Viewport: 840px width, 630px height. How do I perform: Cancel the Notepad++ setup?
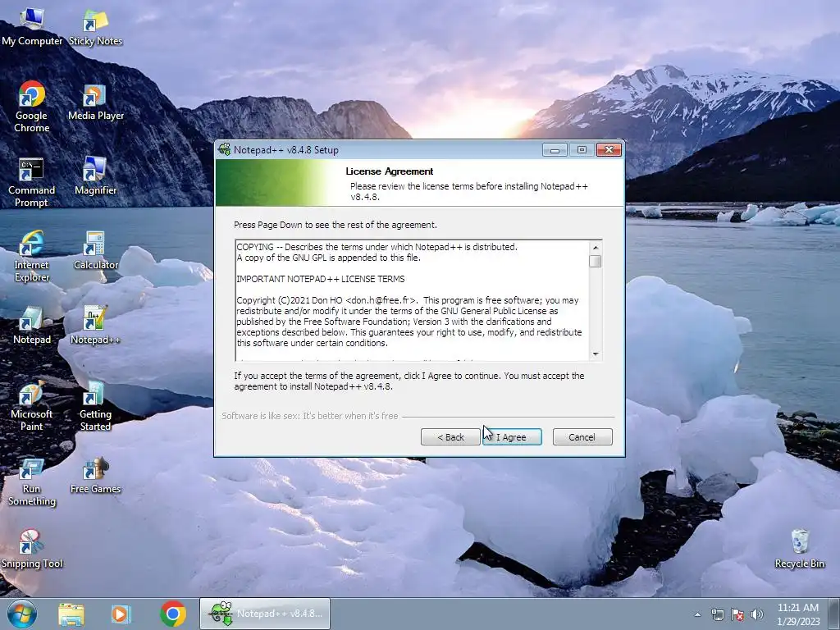click(582, 437)
